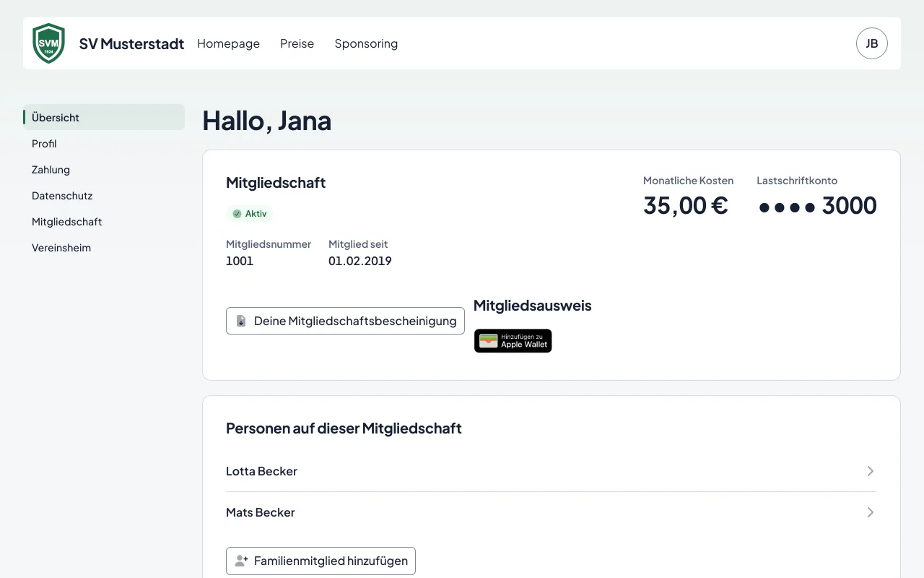Click the add-person icon in Familienmitglied button
The width and height of the screenshot is (924, 578).
[x=242, y=561]
